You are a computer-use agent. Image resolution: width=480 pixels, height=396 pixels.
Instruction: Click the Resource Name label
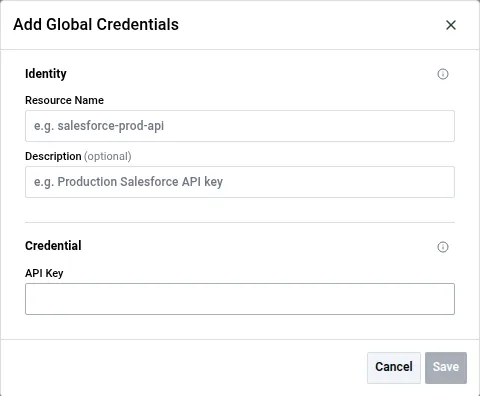coord(64,100)
